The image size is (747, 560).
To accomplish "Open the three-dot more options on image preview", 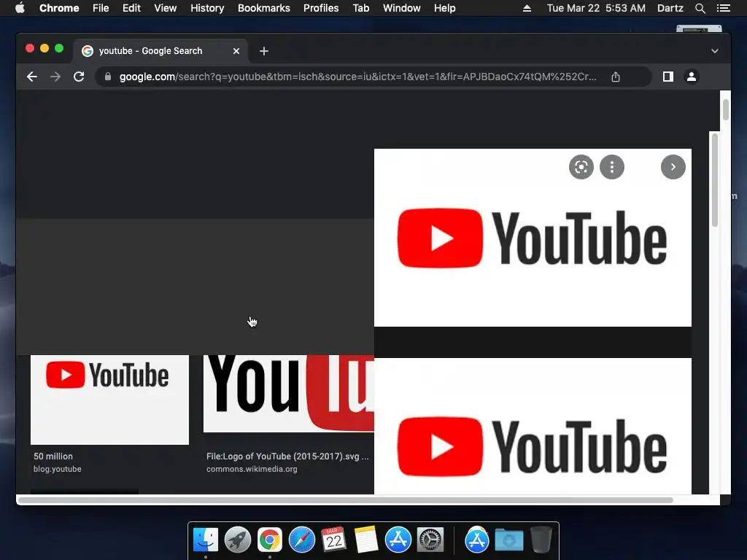I will tap(612, 167).
